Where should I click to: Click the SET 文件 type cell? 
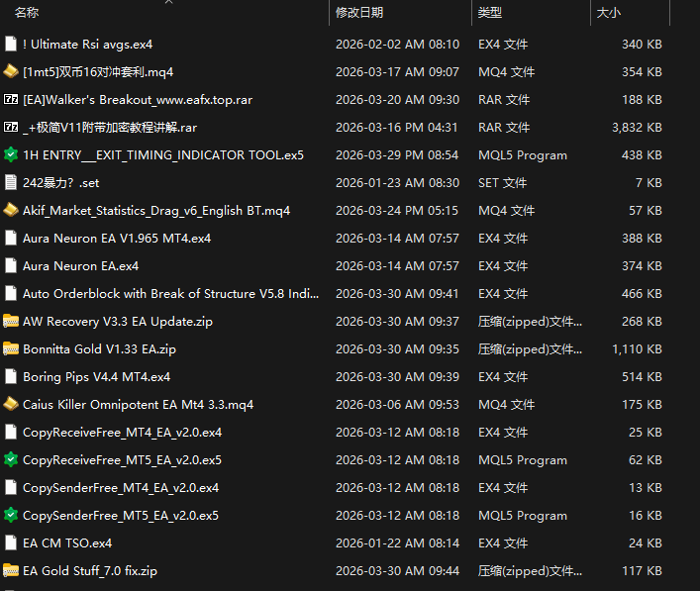[x=503, y=182]
